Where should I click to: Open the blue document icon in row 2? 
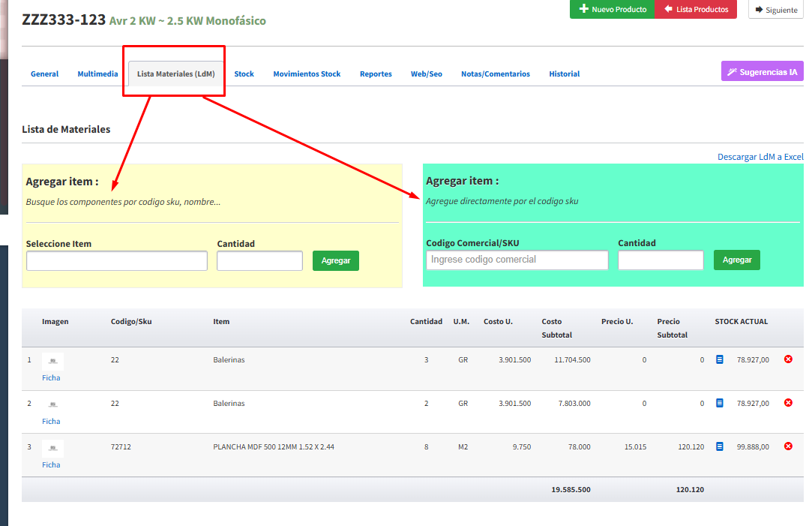tap(720, 403)
